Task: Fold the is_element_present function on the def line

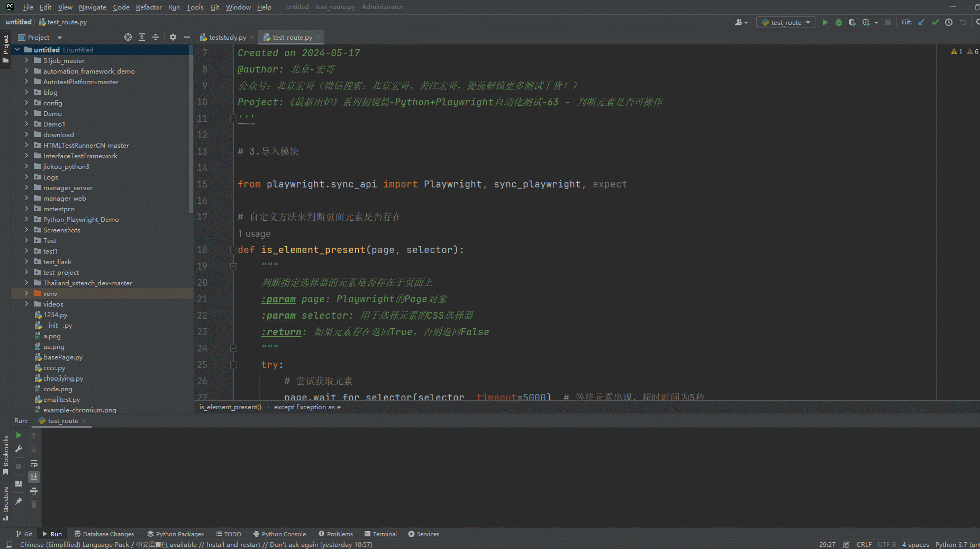Action: pos(233,250)
